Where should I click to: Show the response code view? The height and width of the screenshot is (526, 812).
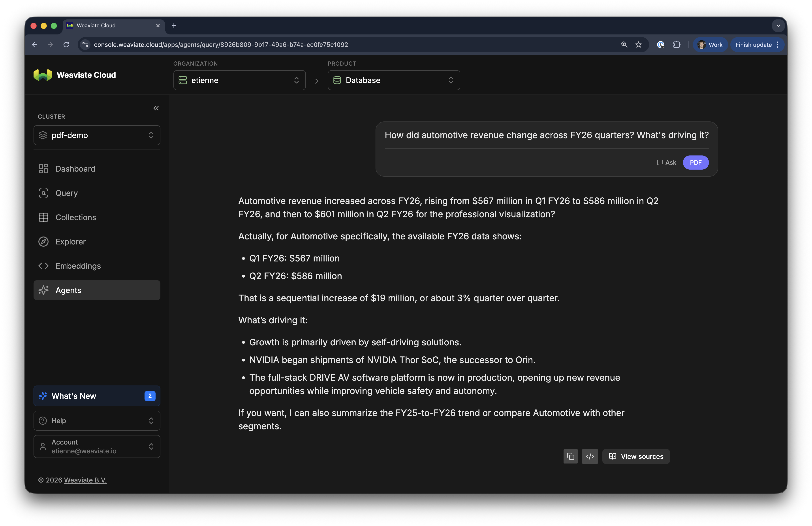590,456
